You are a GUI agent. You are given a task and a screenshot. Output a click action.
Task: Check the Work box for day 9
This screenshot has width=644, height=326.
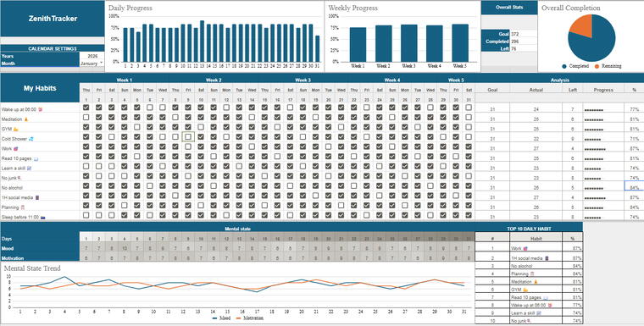[x=188, y=146]
